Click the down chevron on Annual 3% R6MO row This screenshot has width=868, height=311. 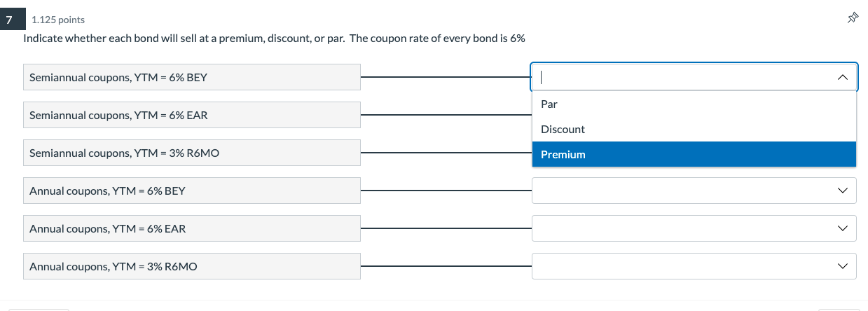(x=841, y=266)
